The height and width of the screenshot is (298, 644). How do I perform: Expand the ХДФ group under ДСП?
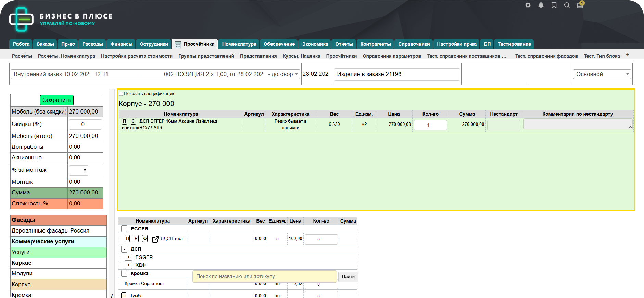[128, 265]
